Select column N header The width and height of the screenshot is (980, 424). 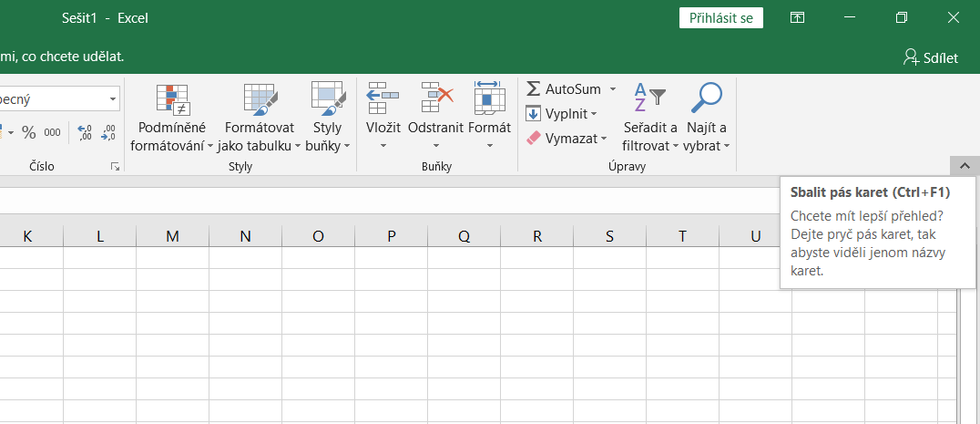click(x=246, y=236)
